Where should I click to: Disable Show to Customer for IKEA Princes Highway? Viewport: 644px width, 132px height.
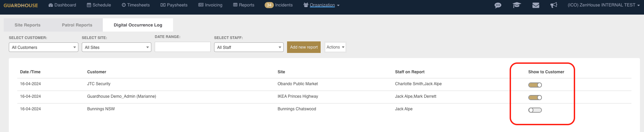click(x=535, y=97)
